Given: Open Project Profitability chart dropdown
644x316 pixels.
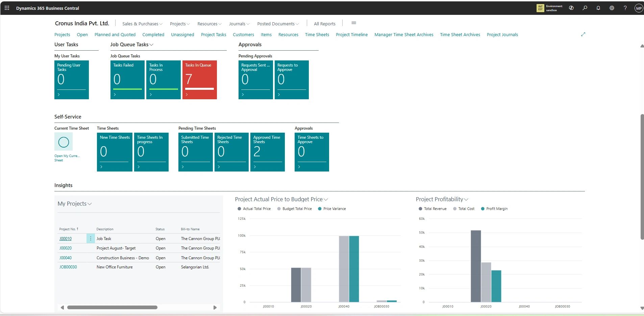Looking at the screenshot, I should [442, 199].
